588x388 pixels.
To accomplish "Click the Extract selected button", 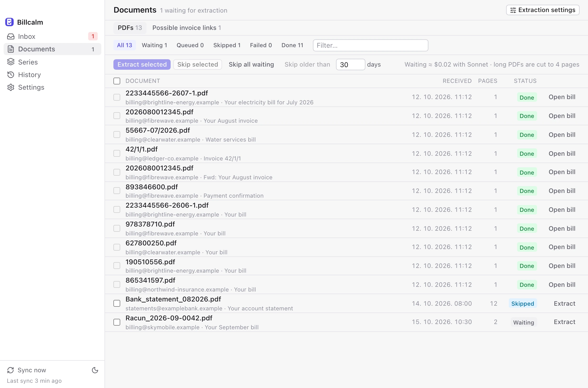I will (142, 64).
